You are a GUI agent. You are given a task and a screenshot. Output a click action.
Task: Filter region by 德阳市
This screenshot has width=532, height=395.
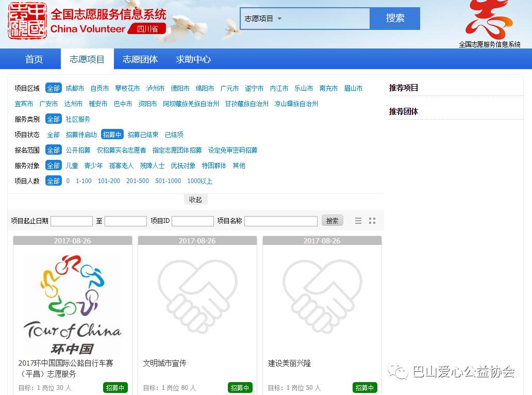180,88
